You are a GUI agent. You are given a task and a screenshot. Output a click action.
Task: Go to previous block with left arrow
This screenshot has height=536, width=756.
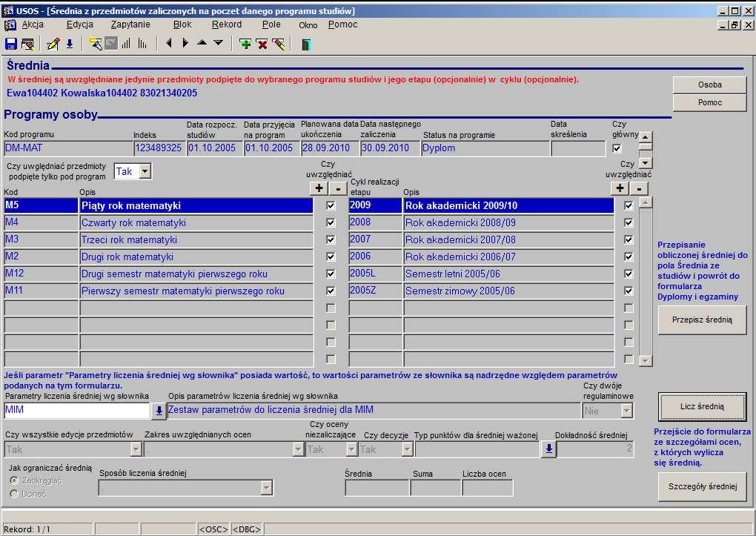pyautogui.click(x=169, y=43)
